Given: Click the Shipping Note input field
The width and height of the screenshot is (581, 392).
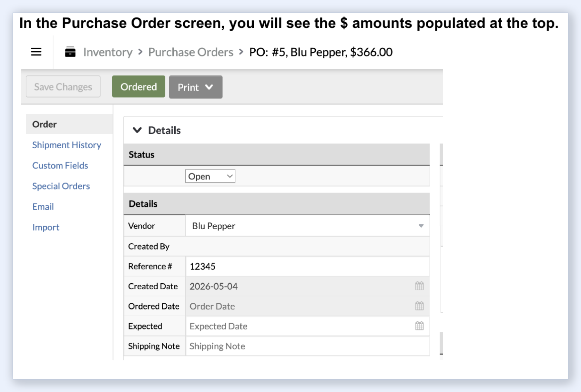Looking at the screenshot, I should tap(307, 346).
